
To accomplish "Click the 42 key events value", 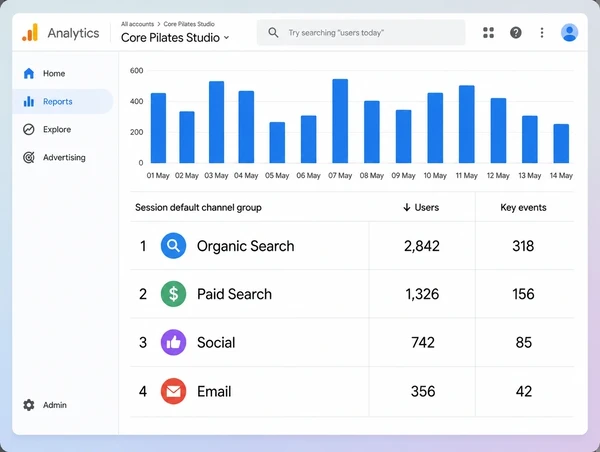I will tap(523, 391).
